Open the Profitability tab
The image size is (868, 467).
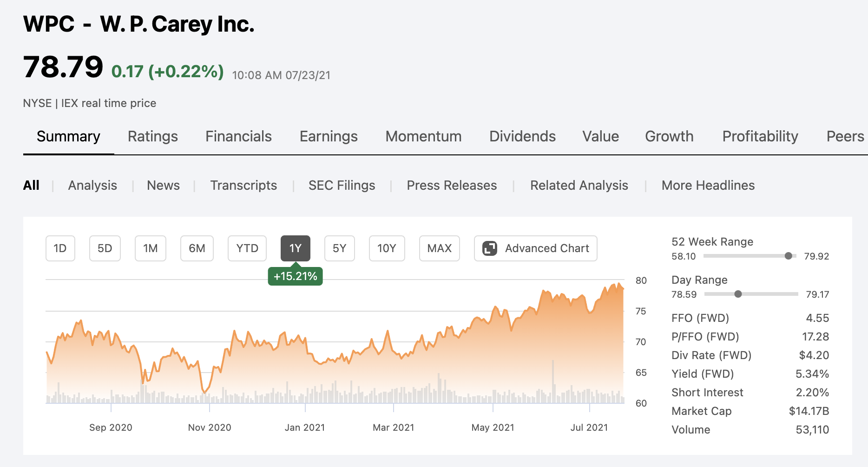pyautogui.click(x=760, y=136)
